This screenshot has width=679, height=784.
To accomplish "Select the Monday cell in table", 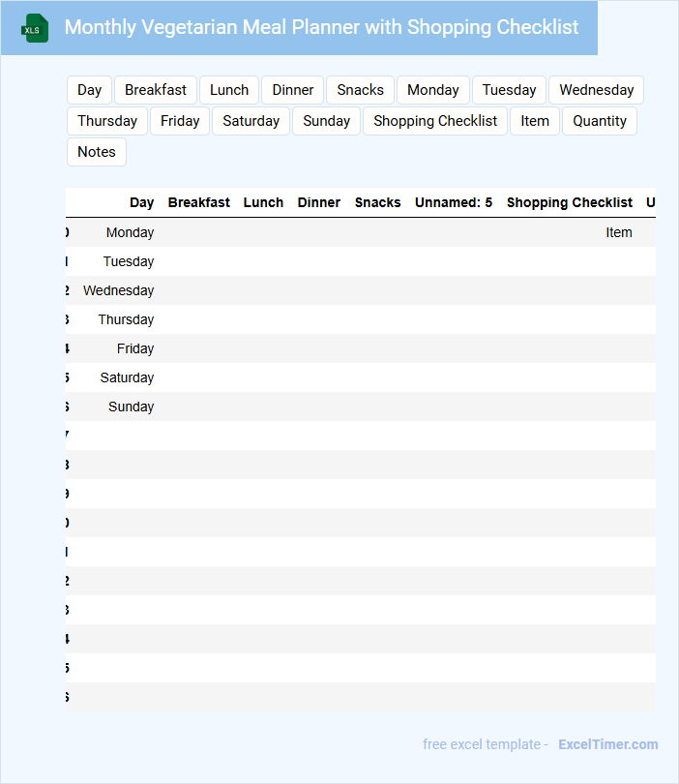I will click(130, 232).
